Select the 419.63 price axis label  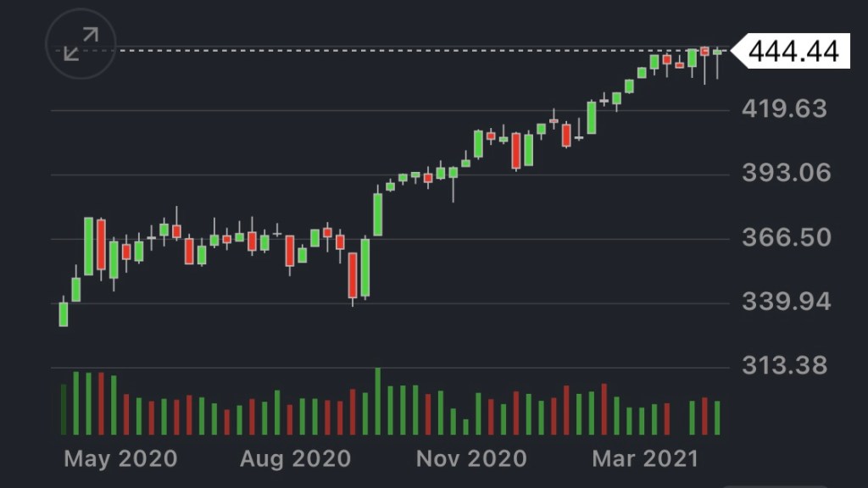click(784, 109)
